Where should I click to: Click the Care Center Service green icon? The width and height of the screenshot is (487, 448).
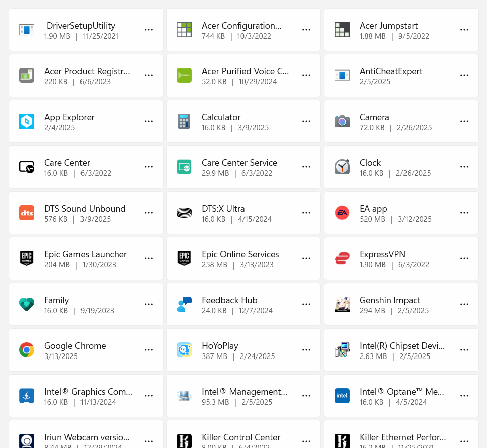[184, 167]
